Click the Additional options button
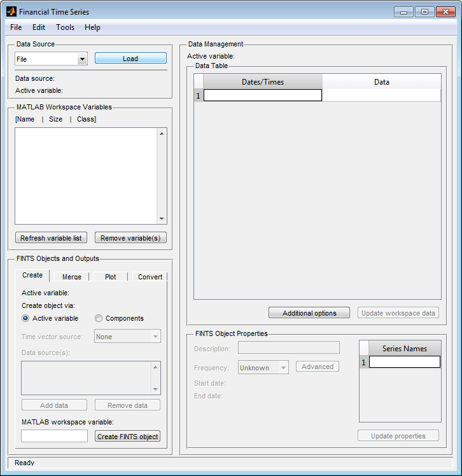Image resolution: width=462 pixels, height=476 pixels. 309,312
